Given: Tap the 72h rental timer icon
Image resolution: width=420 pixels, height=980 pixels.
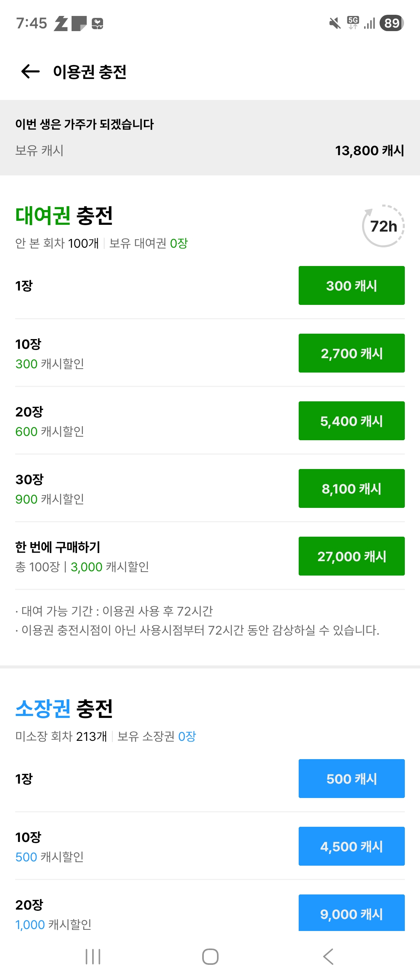Looking at the screenshot, I should 383,226.
